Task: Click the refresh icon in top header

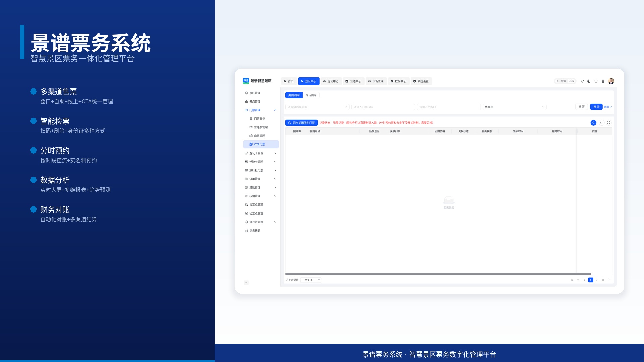Action: coord(583,81)
